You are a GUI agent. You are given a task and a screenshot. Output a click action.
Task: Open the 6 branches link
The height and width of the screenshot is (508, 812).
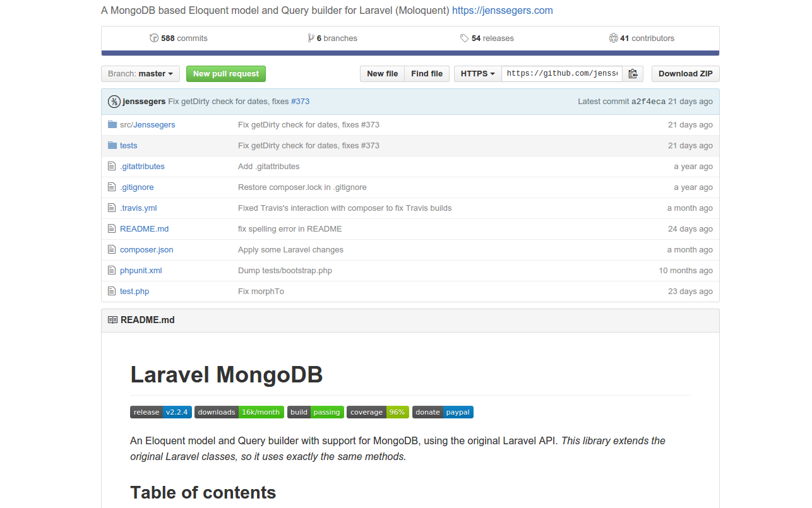[332, 38]
